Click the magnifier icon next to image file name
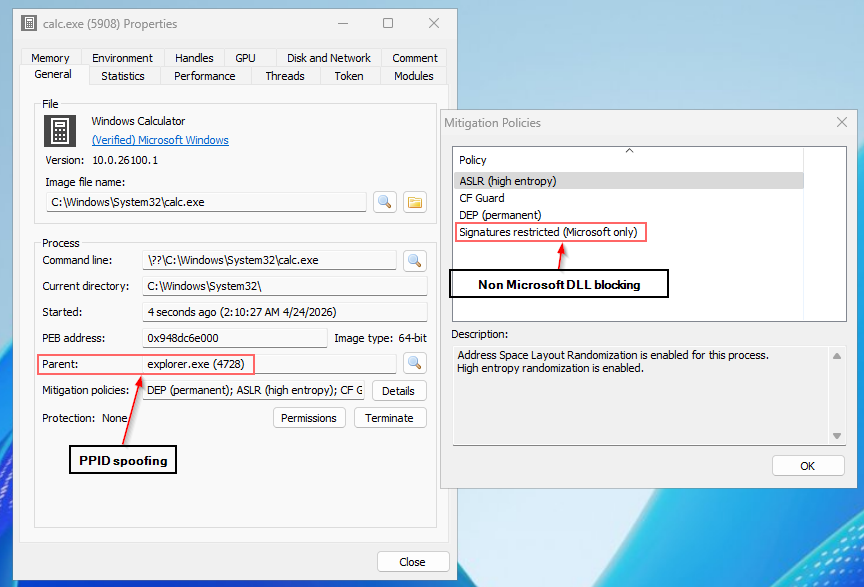The image size is (864, 587). [385, 202]
